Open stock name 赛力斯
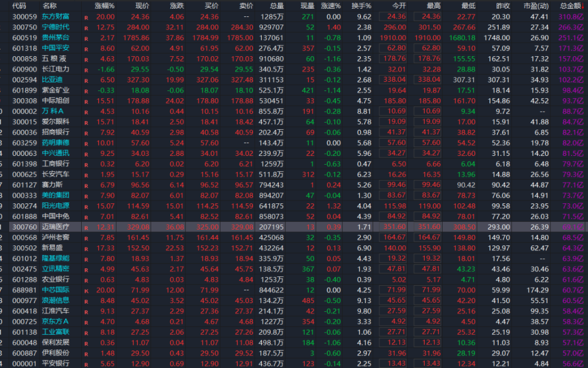The width and height of the screenshot is (588, 368). pos(52,185)
